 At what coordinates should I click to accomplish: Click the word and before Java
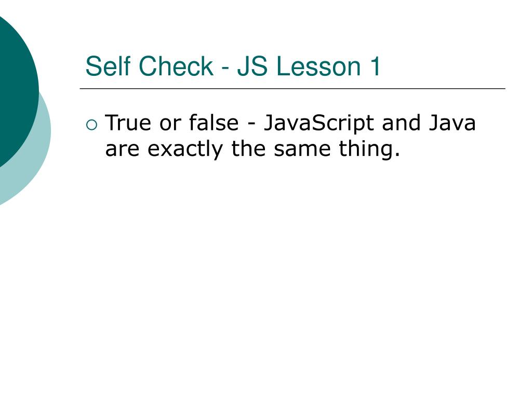pyautogui.click(x=402, y=123)
